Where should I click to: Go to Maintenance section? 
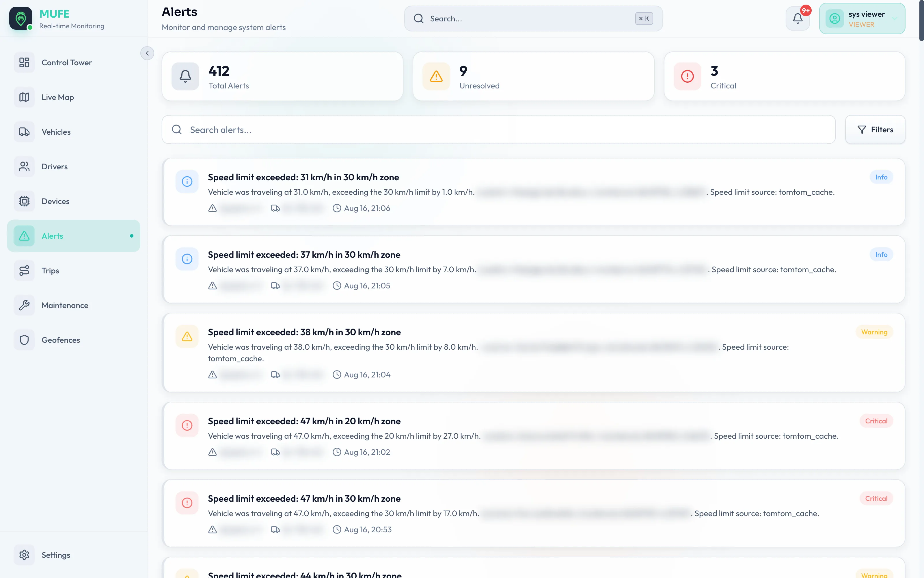(x=74, y=305)
